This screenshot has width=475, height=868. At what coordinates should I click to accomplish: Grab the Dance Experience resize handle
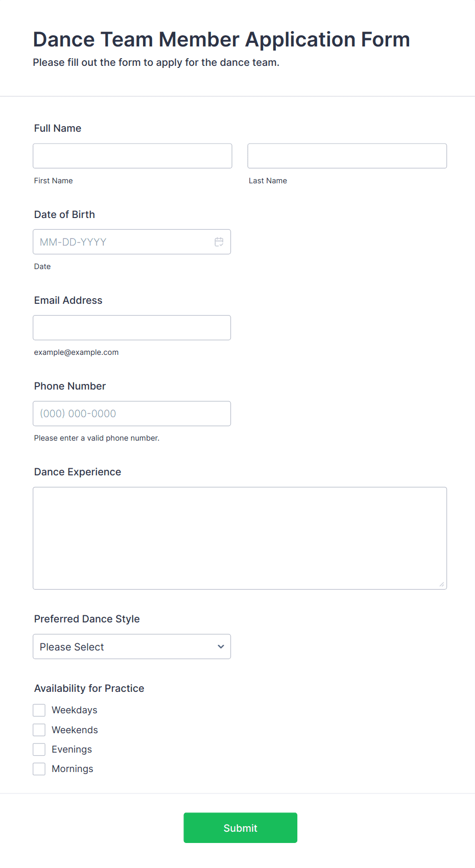[x=442, y=585]
